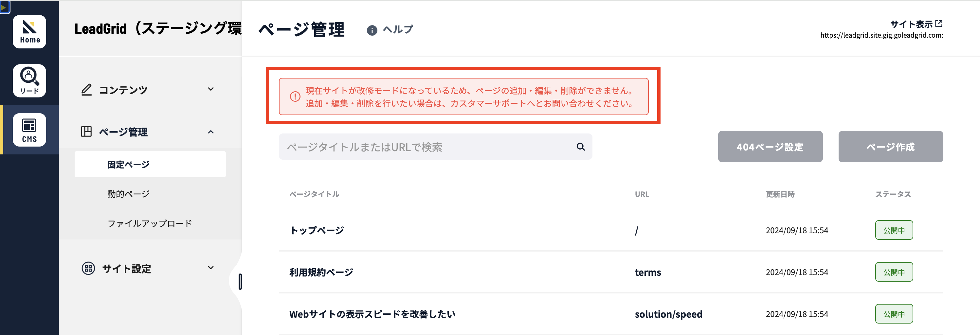This screenshot has width=980, height=335.
Task: Click the サイト設定 grid icon
Action: pyautogui.click(x=88, y=269)
